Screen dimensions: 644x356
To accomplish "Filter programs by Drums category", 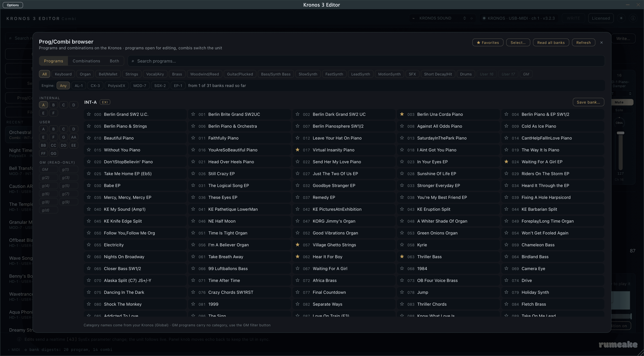I will 466,74.
